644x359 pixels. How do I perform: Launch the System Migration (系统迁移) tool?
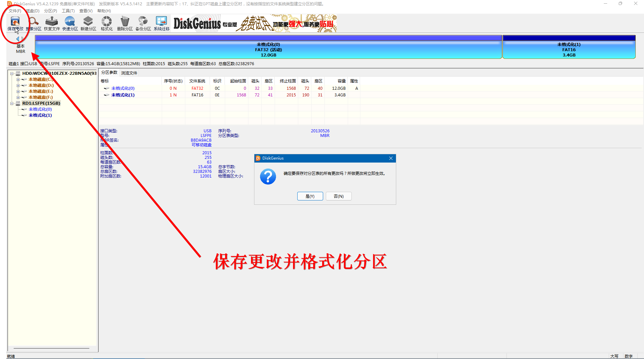[x=161, y=24]
